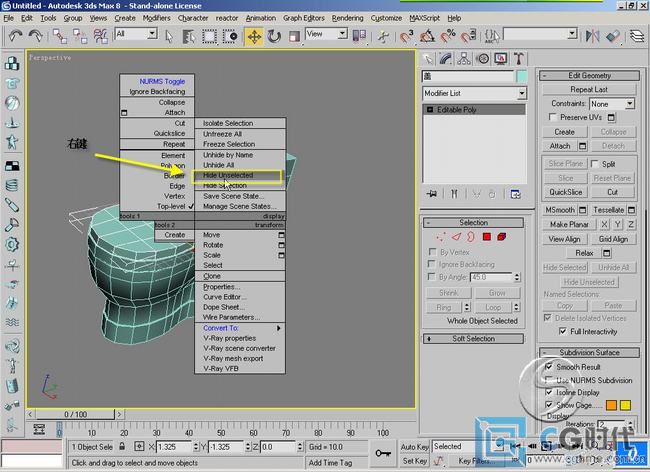This screenshot has width=650, height=472.
Task: Open the Layer Manager icon
Action: [637, 36]
